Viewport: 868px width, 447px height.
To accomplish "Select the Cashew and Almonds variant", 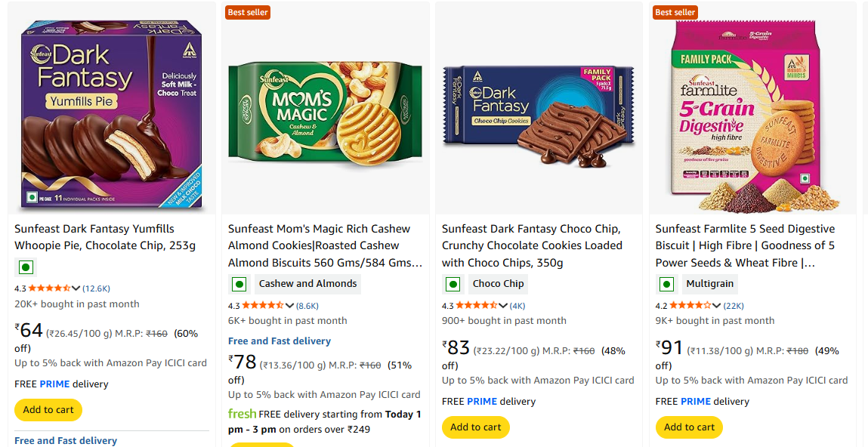I will [x=307, y=284].
